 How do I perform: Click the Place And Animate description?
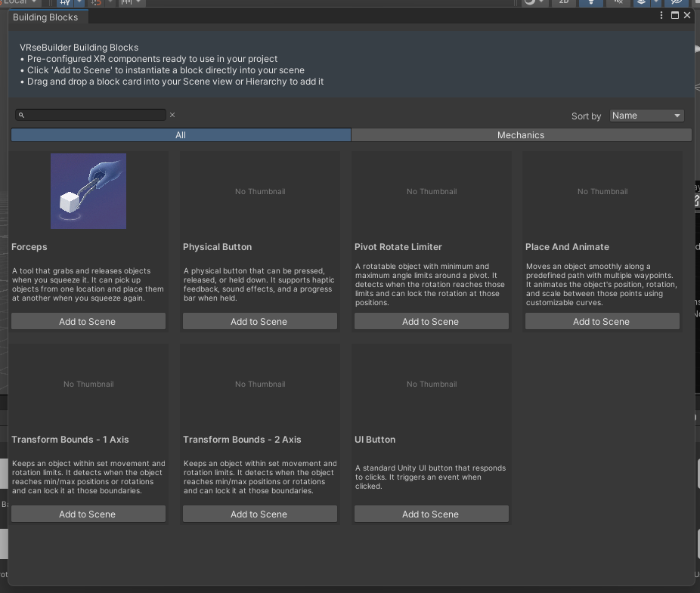(601, 284)
